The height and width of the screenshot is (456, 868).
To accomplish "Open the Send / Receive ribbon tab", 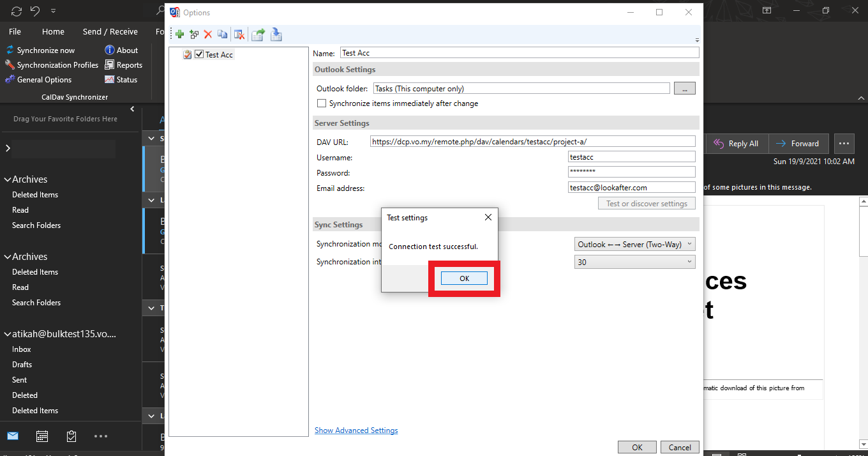I will tap(110, 31).
